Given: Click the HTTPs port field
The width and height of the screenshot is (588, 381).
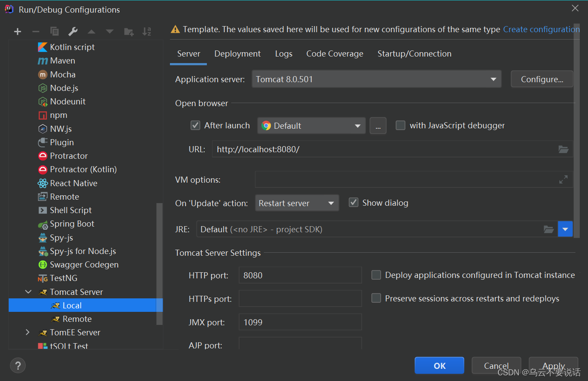Looking at the screenshot, I should [x=300, y=298].
